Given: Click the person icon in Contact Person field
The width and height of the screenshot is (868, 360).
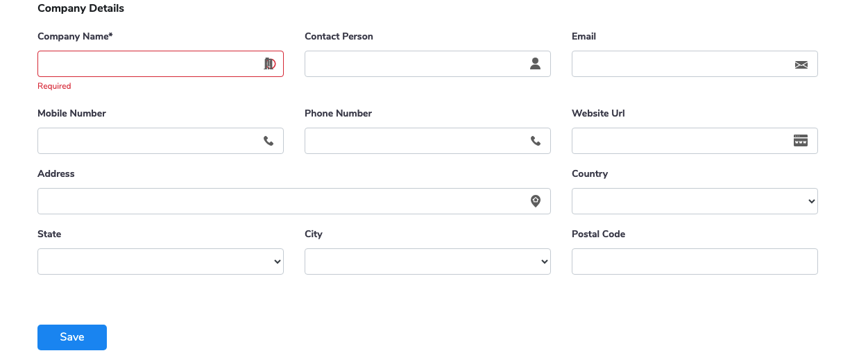Looking at the screenshot, I should click(x=535, y=64).
